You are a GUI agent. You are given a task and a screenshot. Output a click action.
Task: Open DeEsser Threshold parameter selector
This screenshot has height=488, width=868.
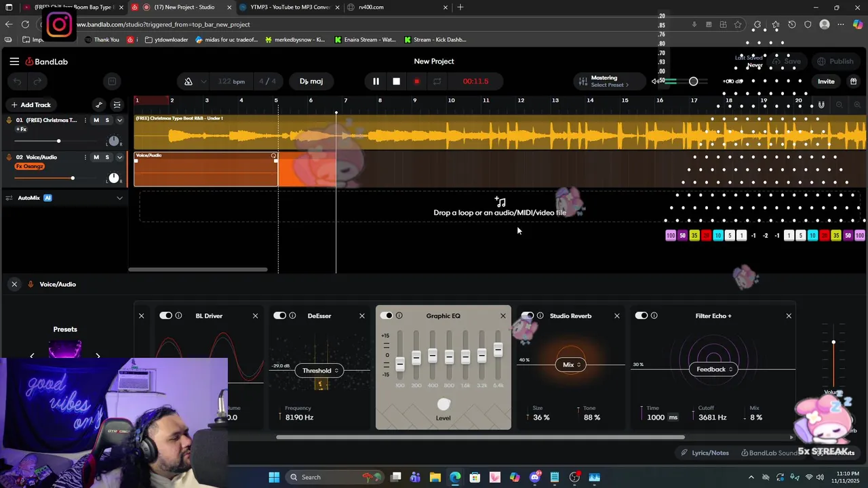(319, 371)
